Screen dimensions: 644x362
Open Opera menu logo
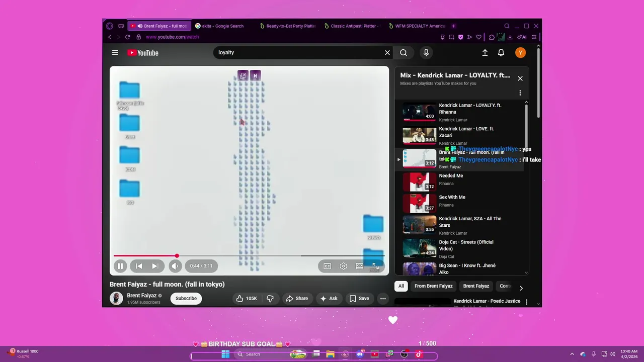tap(110, 26)
